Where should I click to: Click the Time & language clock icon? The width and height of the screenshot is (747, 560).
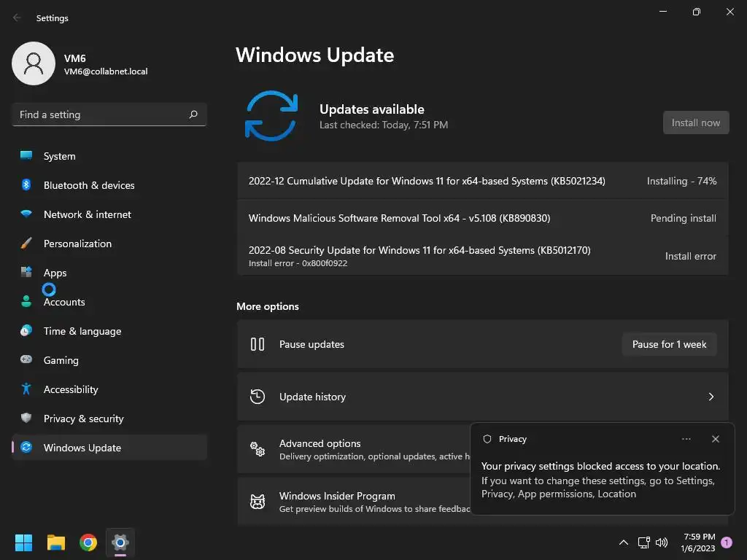[x=26, y=330]
